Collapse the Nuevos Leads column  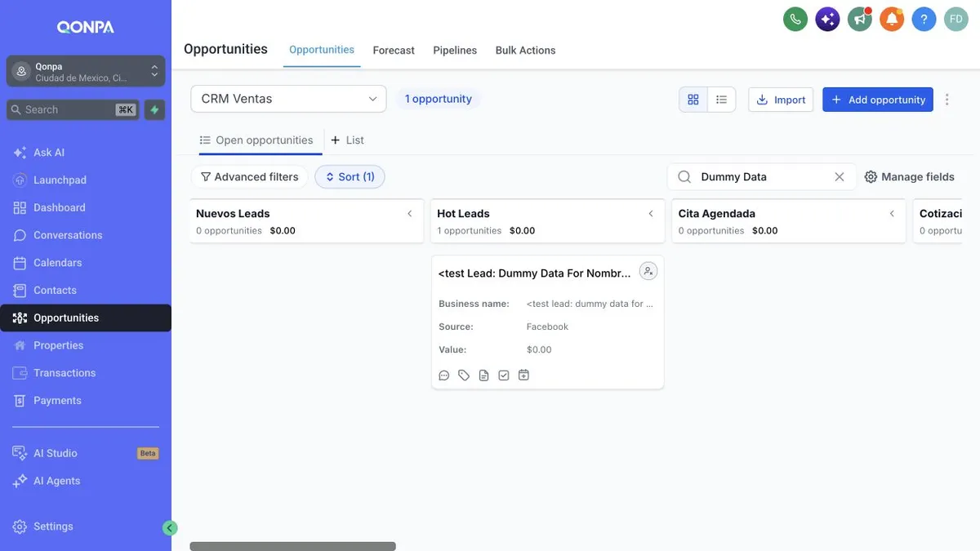pyautogui.click(x=410, y=214)
